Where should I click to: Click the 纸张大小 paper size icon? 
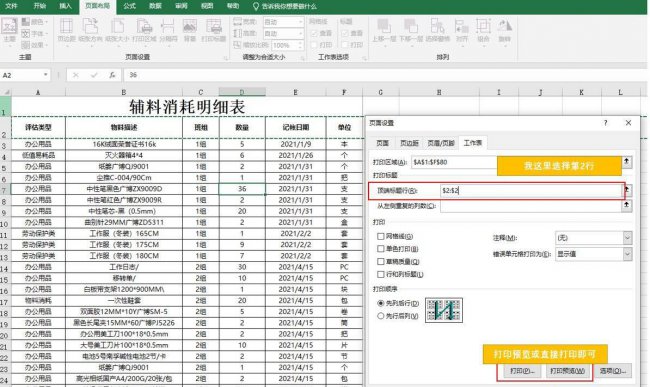coord(117,30)
